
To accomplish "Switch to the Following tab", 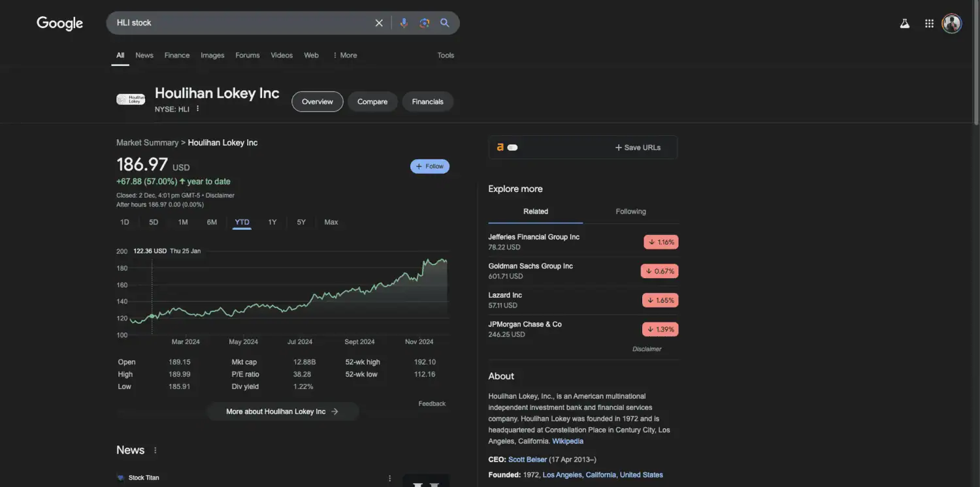I will point(630,212).
